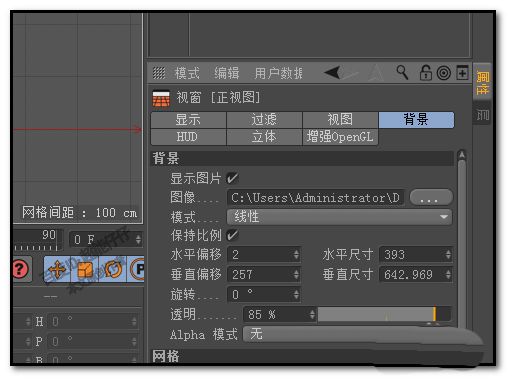Image resolution: width=507 pixels, height=377 pixels.
Task: Click the target mode icon beside lock
Action: (444, 73)
